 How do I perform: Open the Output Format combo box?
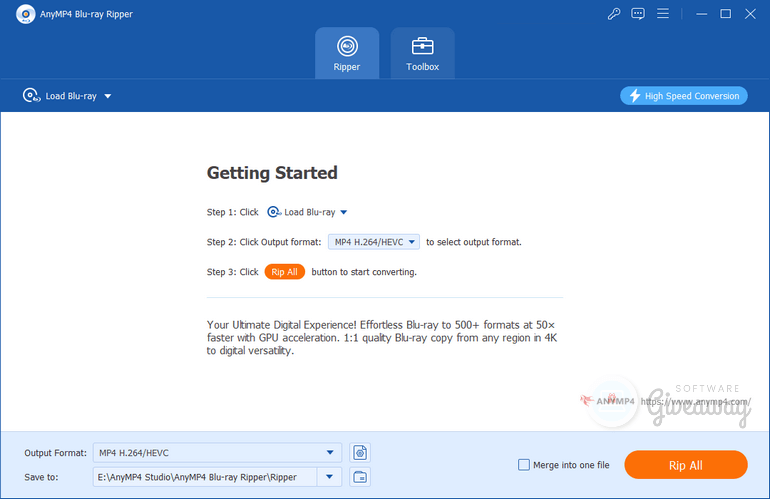[217, 453]
